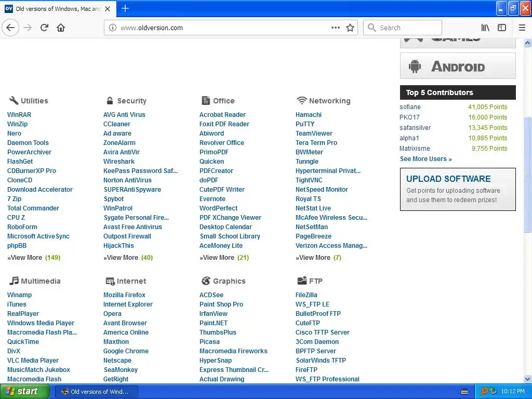Click the Top 5 Contributors header
532x399 pixels.
click(x=458, y=92)
